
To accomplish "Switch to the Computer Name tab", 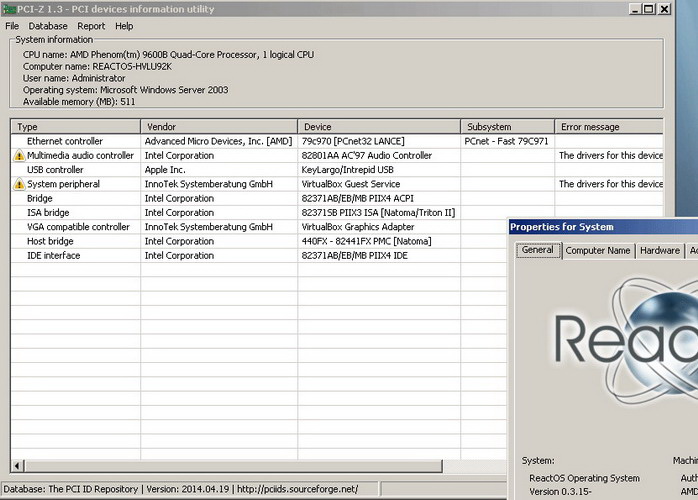I will 598,251.
